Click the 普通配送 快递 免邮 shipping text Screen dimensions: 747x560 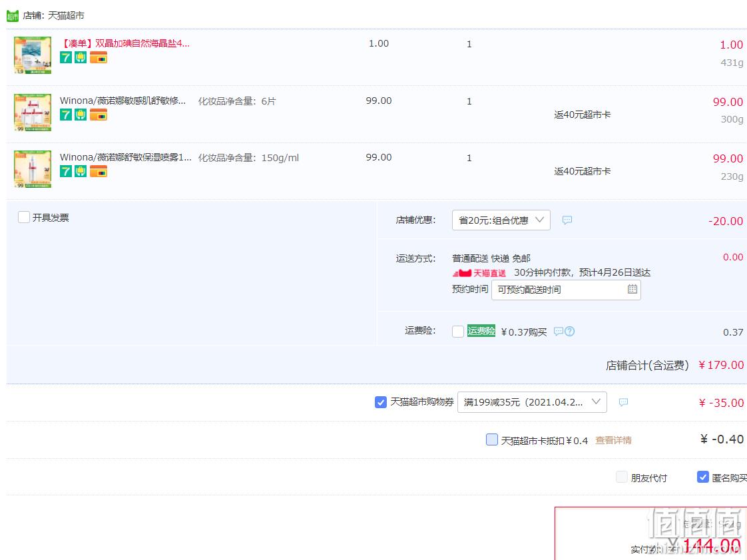(x=491, y=258)
